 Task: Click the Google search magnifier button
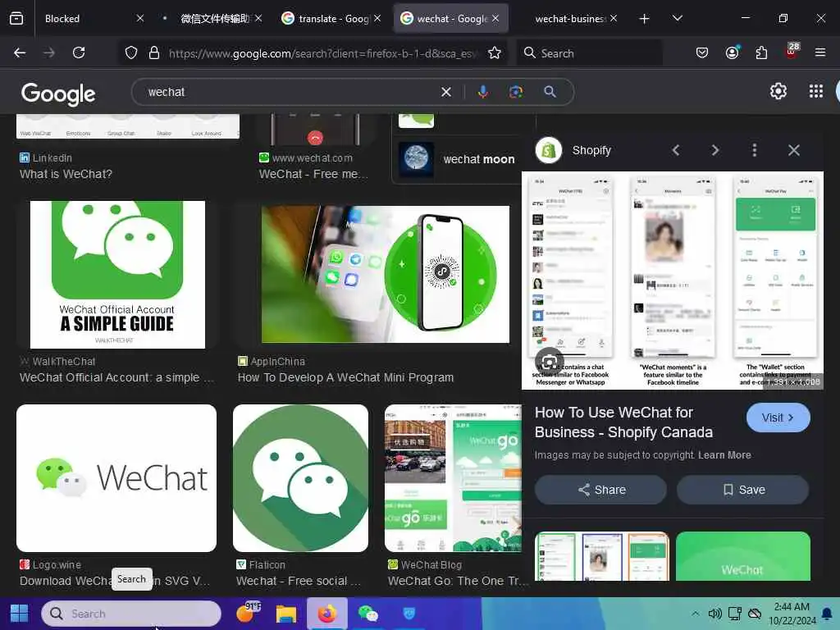[550, 92]
